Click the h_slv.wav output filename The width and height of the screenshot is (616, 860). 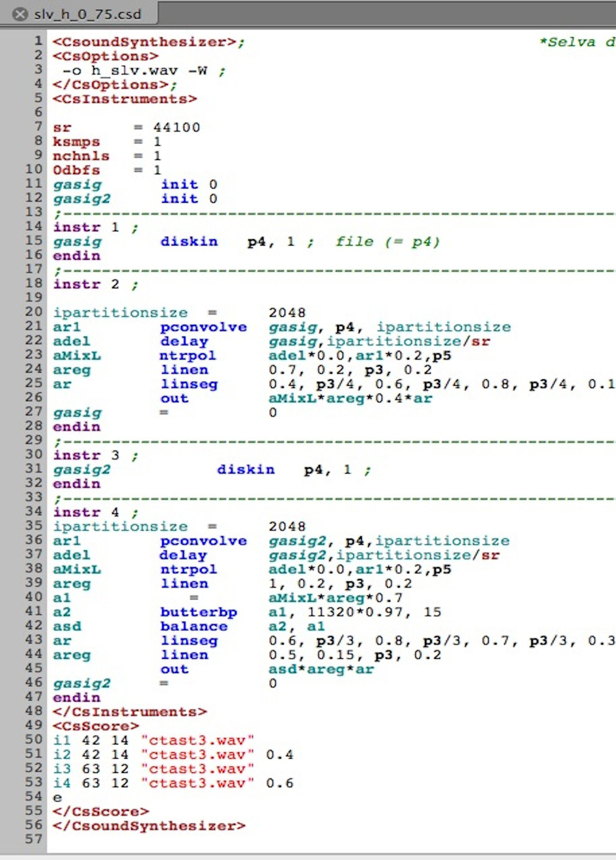click(134, 71)
